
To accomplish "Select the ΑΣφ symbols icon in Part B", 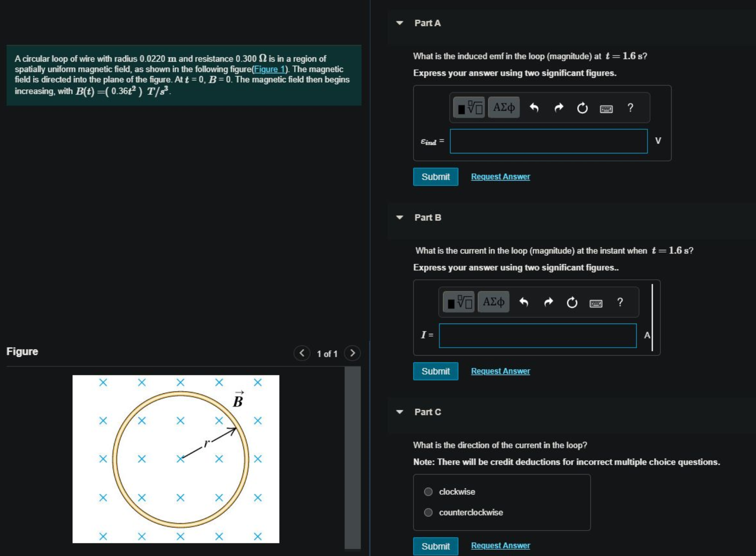I will (x=493, y=302).
